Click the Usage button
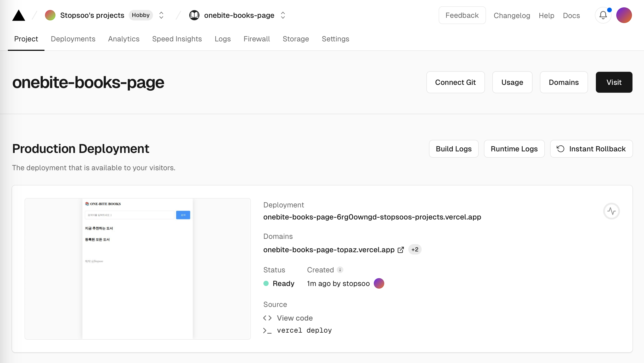This screenshot has width=644, height=363. pos(512,82)
